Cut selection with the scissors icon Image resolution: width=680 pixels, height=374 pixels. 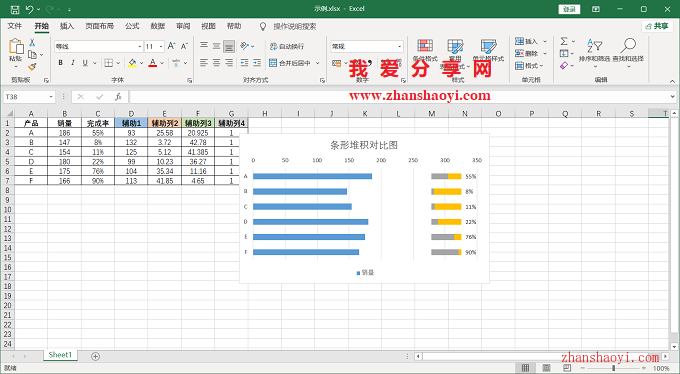[x=32, y=43]
